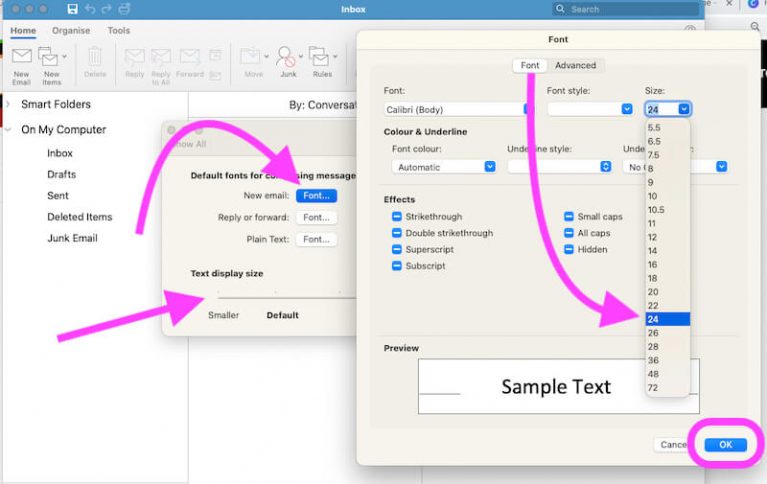The width and height of the screenshot is (767, 484).
Task: Click the Redo arrow icon
Action: 106,9
